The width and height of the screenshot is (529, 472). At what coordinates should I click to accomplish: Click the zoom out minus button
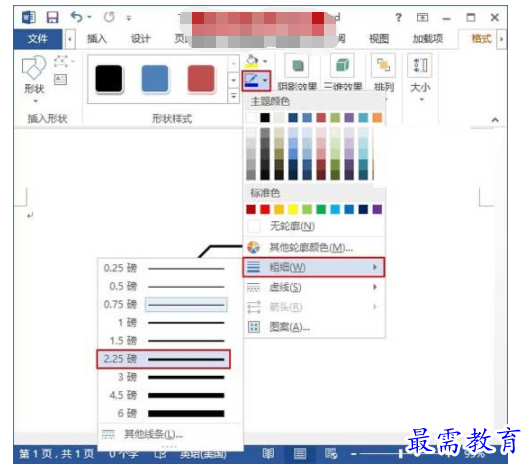click(x=354, y=454)
